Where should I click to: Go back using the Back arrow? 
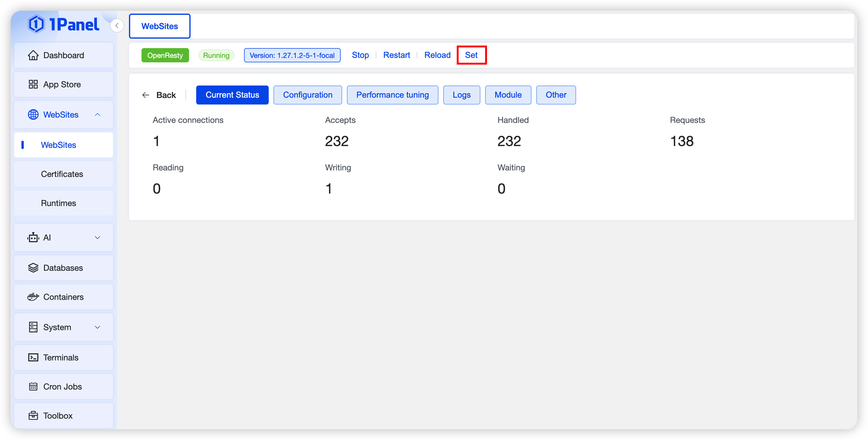pos(159,95)
